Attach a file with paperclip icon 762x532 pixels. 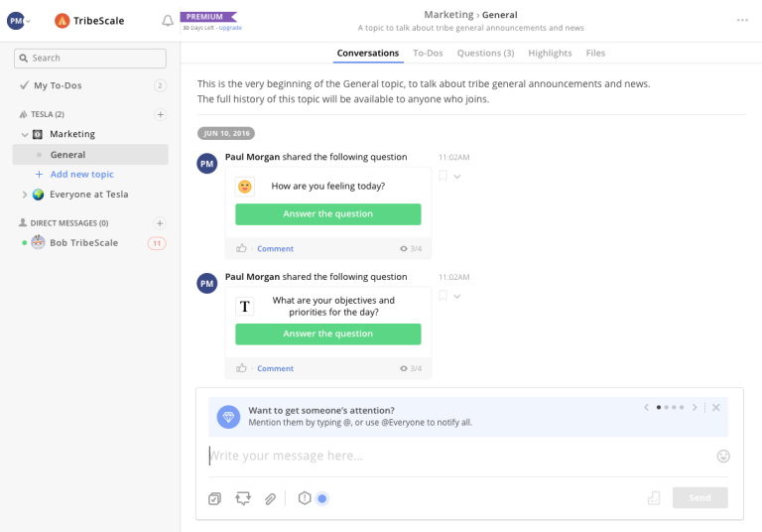coord(270,498)
